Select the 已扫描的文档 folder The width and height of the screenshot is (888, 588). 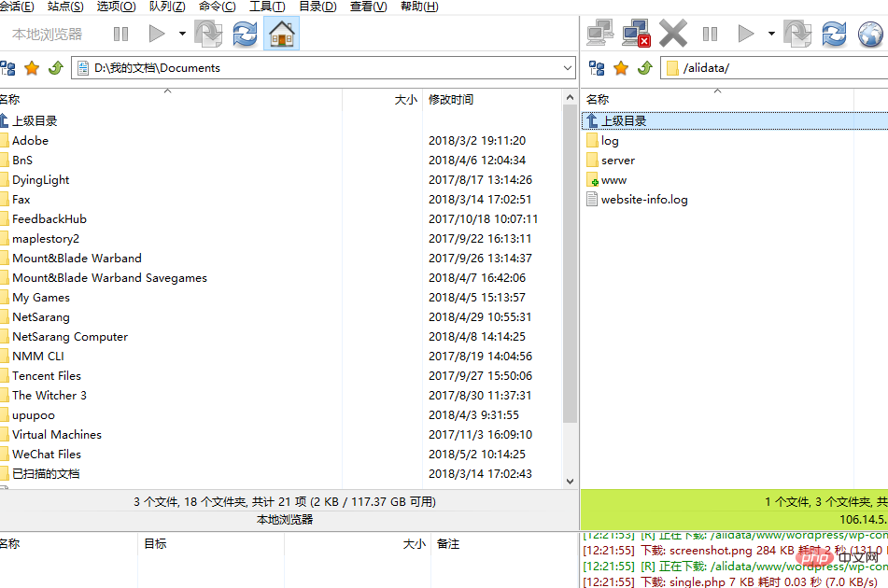point(46,474)
